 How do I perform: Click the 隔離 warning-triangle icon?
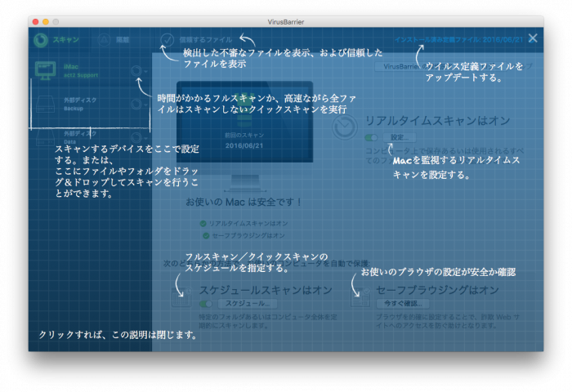105,40
